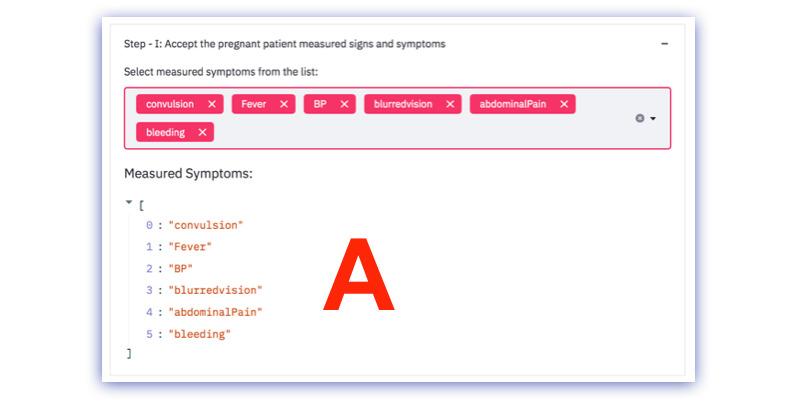This screenshot has height=418, width=800.
Task: Click the Step - I header text
Action: [x=284, y=44]
